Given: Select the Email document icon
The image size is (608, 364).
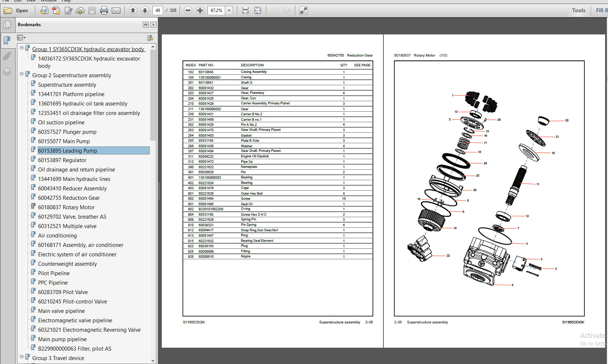Looking at the screenshot, I should [116, 10].
